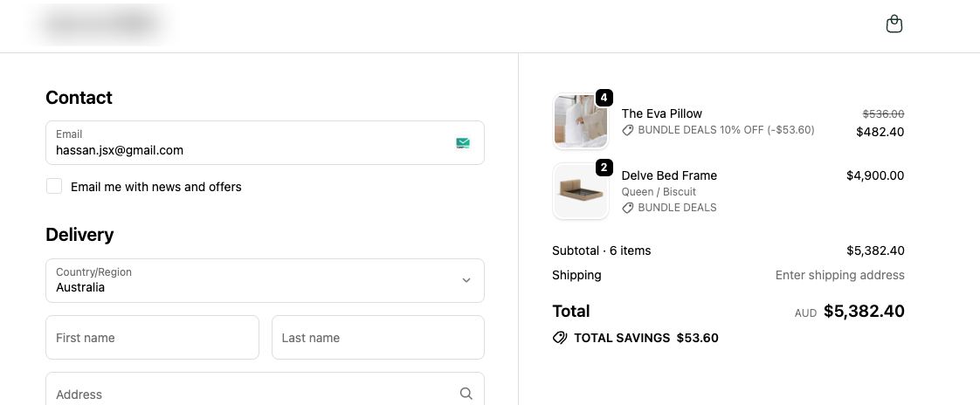Screen dimensions: 980x405
Task: Click the Shipping label in summary
Action: pyautogui.click(x=576, y=276)
